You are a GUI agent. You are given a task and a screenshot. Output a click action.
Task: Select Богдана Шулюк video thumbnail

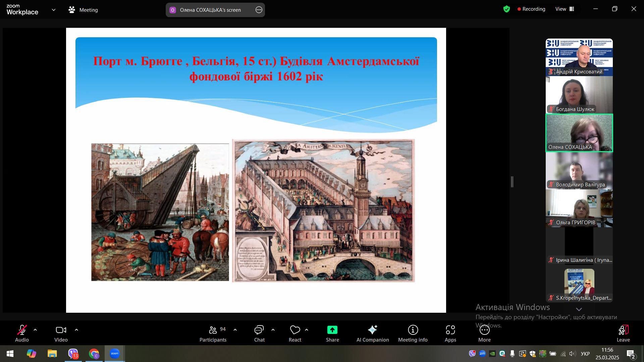[579, 95]
